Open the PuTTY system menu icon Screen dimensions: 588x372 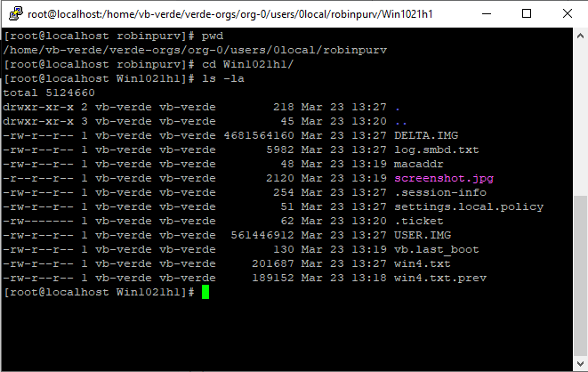15,14
